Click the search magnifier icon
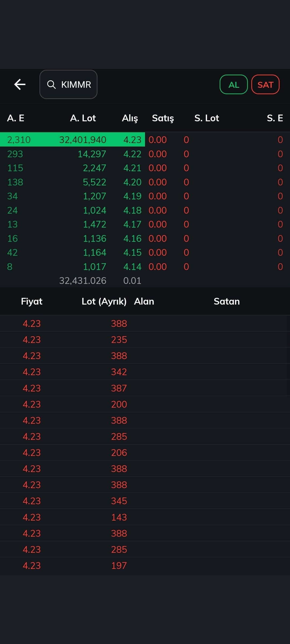Viewport: 290px width, 644px height. point(51,85)
